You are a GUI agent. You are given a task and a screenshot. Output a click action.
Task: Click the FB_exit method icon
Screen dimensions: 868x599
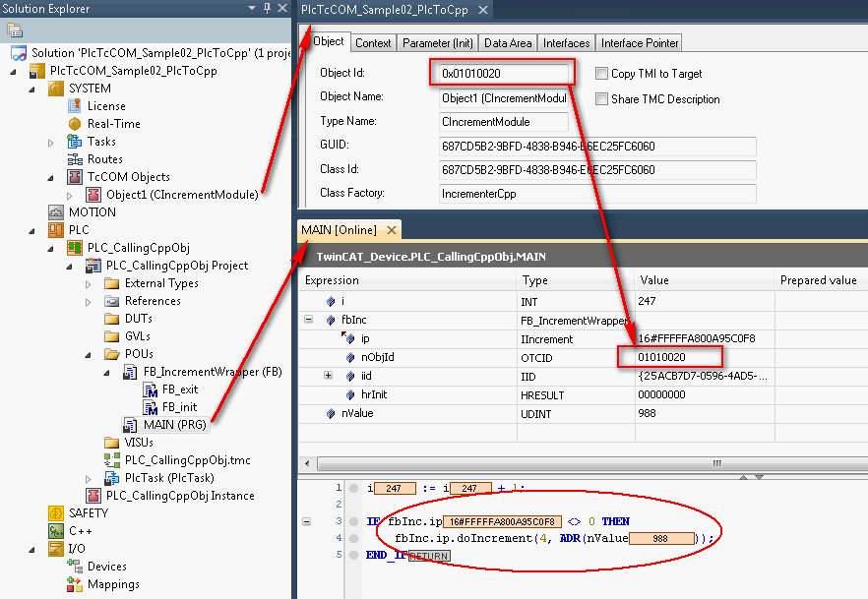click(150, 389)
